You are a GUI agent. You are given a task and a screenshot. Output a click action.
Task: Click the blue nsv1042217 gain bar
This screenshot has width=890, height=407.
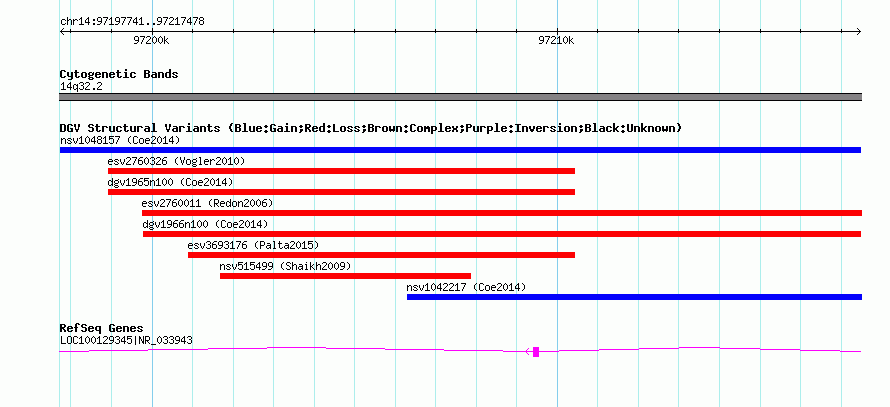635,297
